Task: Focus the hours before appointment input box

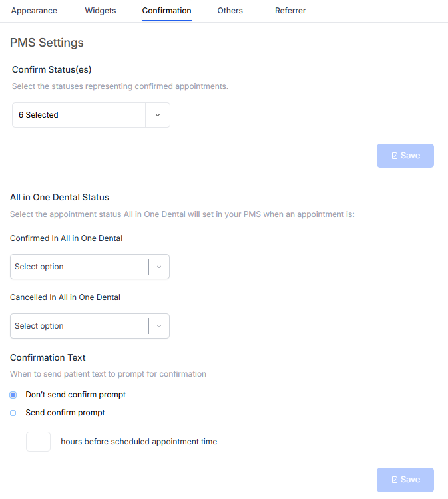Action: (x=38, y=442)
